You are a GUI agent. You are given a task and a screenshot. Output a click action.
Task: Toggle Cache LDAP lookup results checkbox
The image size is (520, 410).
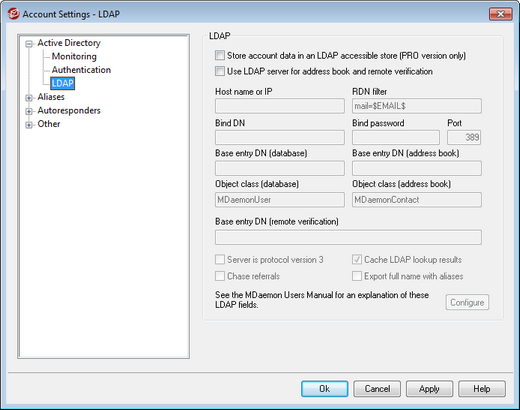(357, 259)
